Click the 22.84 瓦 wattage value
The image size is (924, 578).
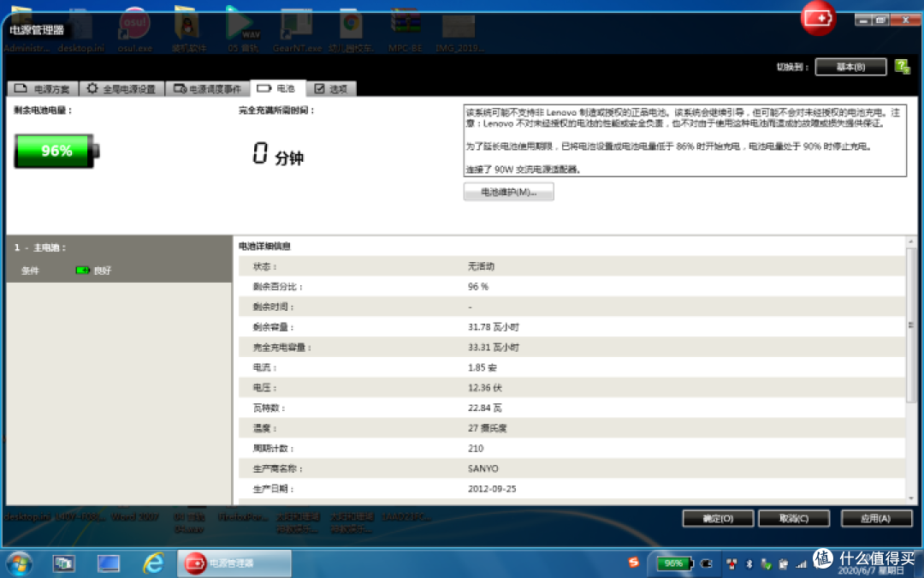[x=484, y=408]
